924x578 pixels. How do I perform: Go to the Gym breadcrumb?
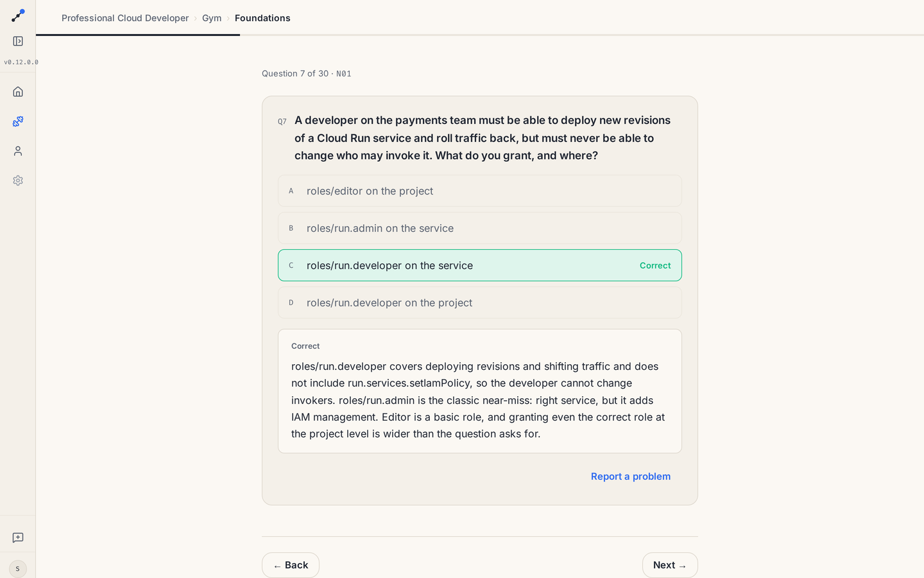pyautogui.click(x=212, y=18)
